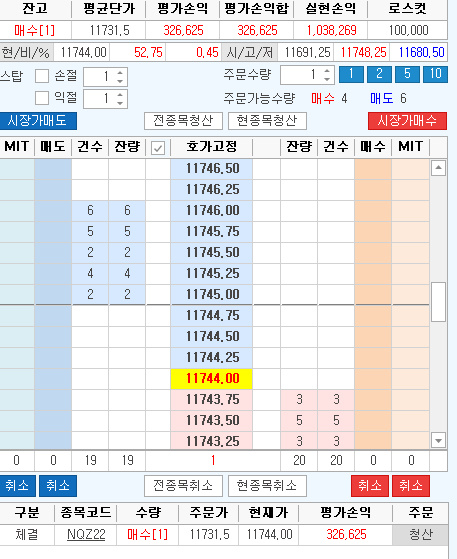Set order quantity to 10 preset

pyautogui.click(x=435, y=74)
